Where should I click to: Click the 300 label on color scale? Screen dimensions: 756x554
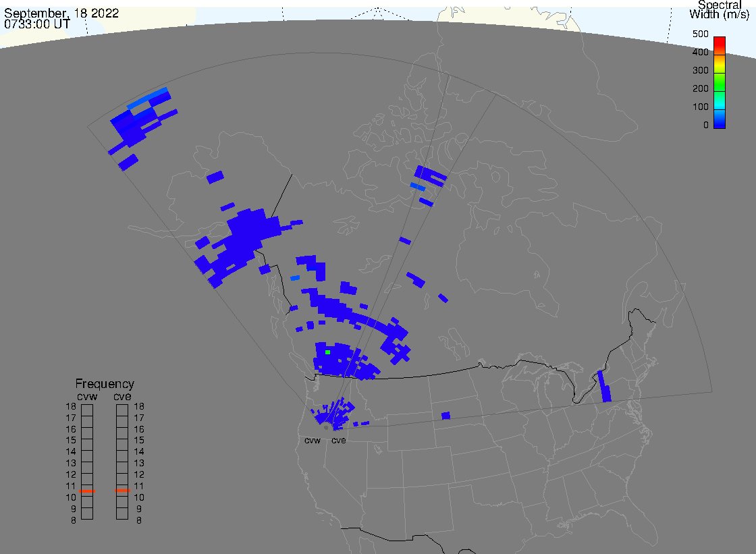coord(701,70)
